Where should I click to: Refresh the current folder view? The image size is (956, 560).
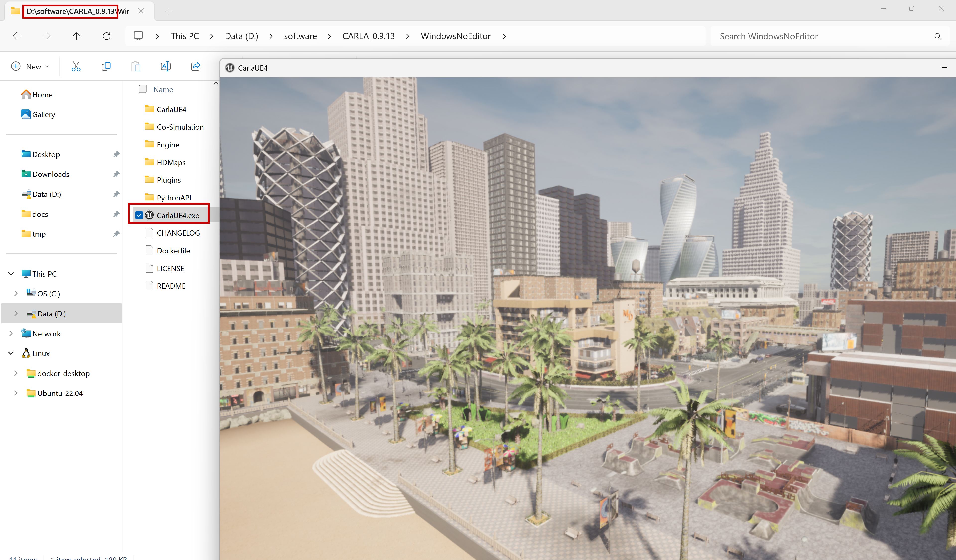click(x=107, y=36)
